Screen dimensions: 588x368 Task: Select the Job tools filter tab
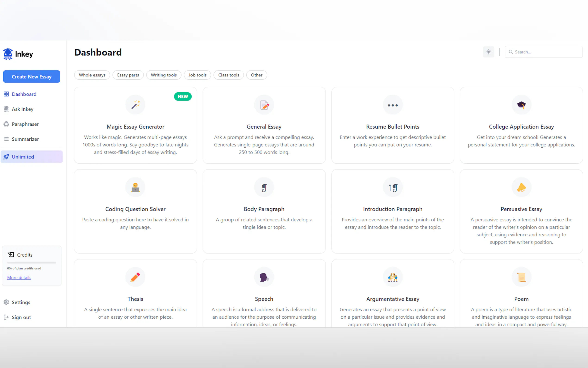click(197, 75)
